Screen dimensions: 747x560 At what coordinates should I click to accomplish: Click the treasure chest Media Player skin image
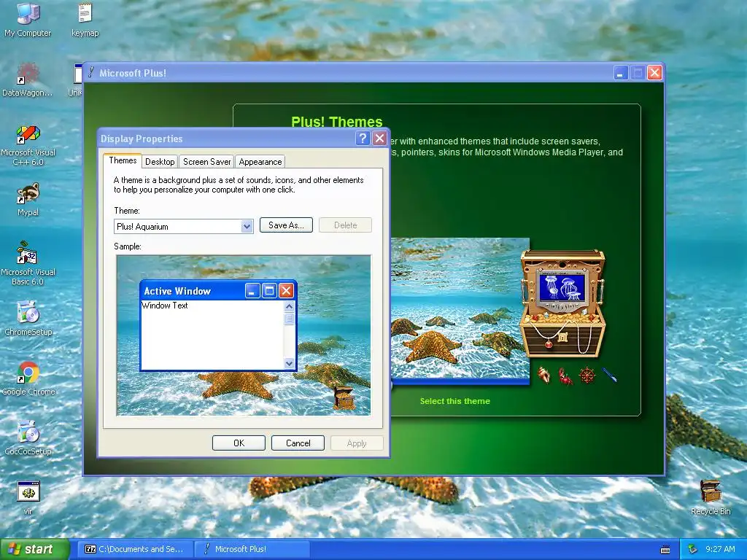pos(562,303)
